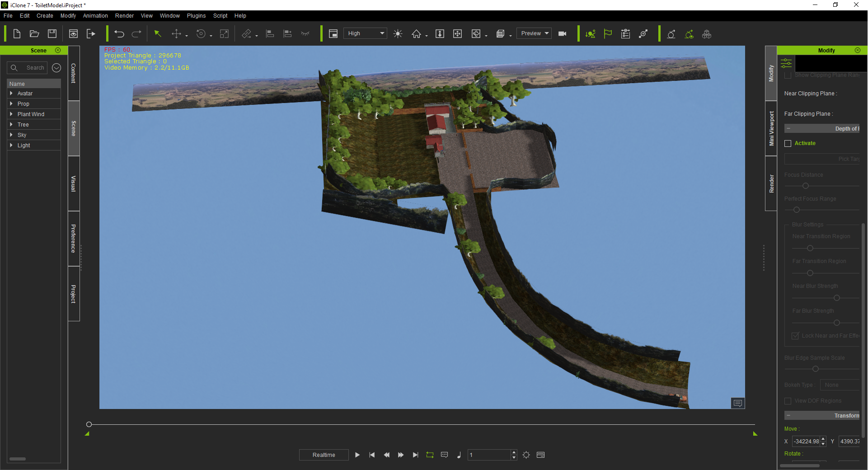Click the Move X value field
This screenshot has width=868, height=470.
807,442
